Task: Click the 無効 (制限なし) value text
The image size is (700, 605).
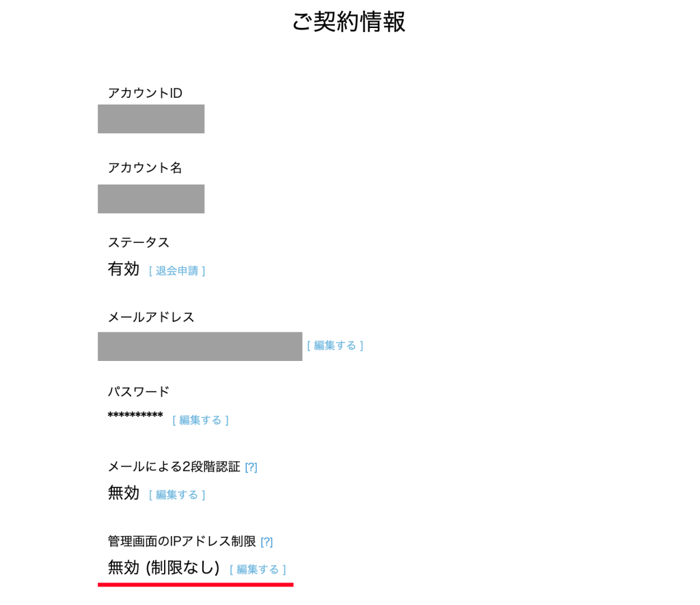Action: 163,567
